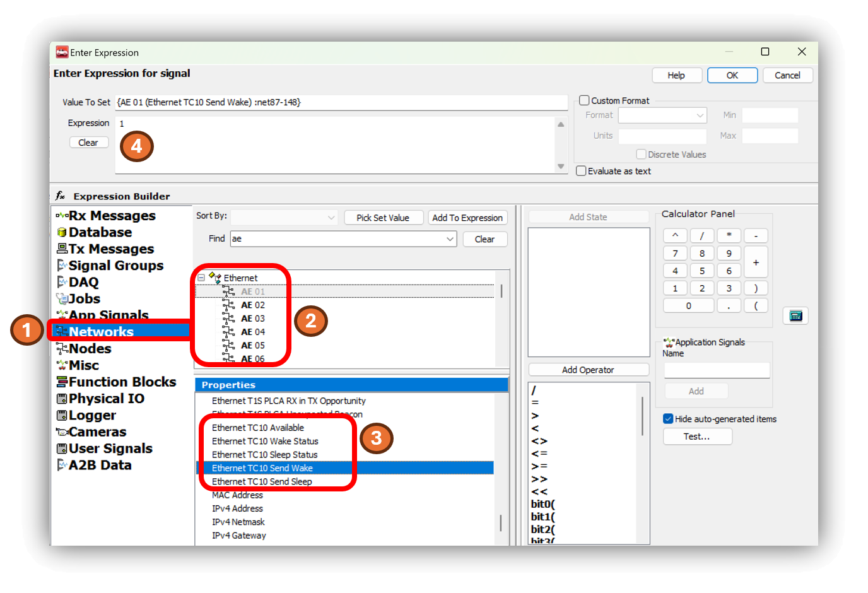Click the Add To Expression button

coord(467,218)
